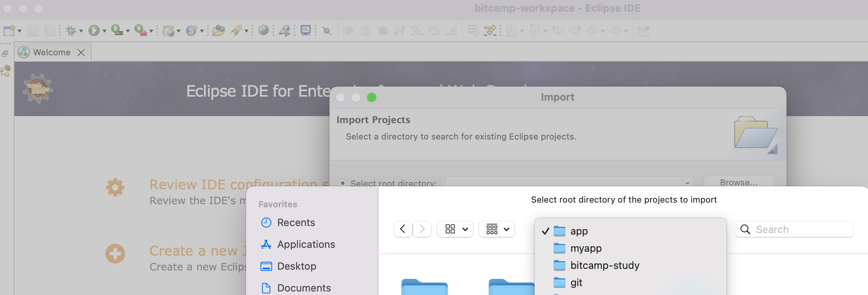Image resolution: width=868 pixels, height=295 pixels.
Task: Go to Last Edit Location icon
Action: pos(558,30)
